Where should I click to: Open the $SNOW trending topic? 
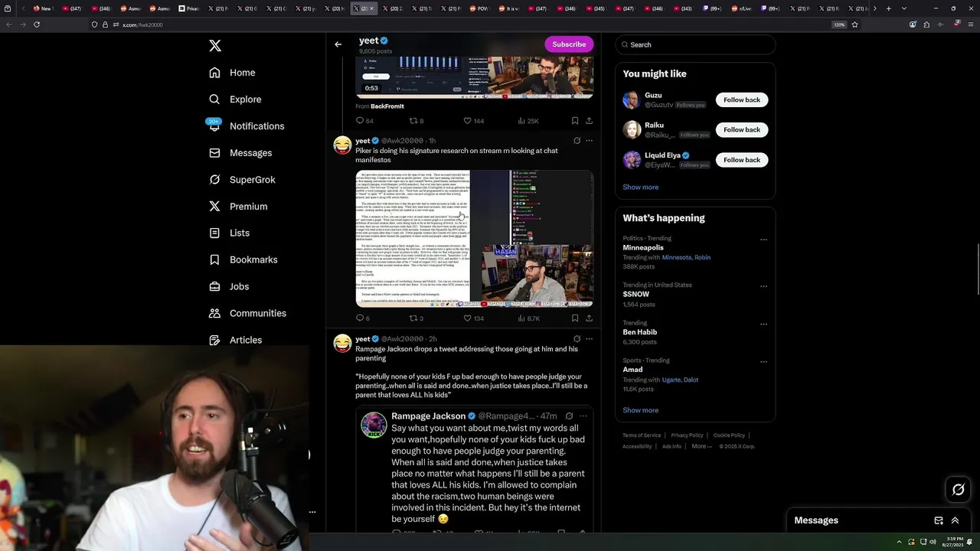pos(636,294)
